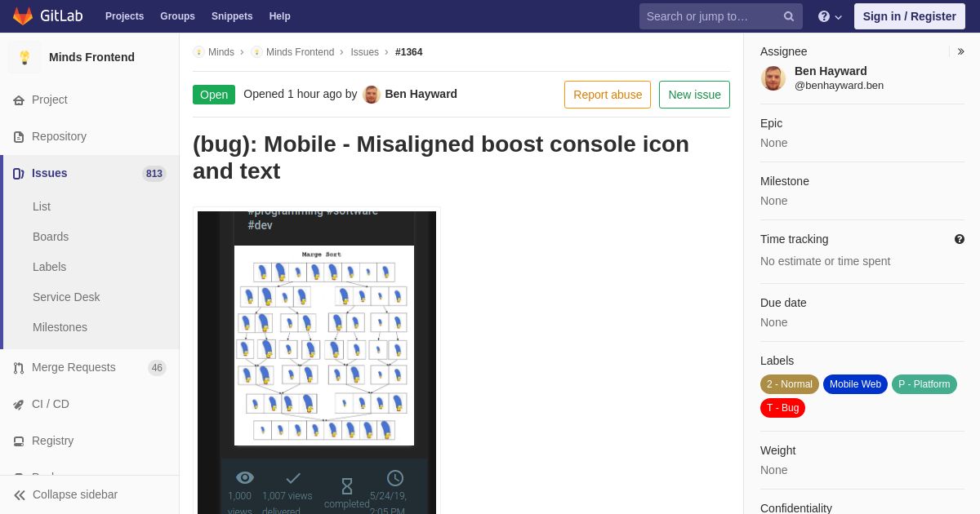Collapse the right sidebar with chevrons
The height and width of the screenshot is (514, 980).
[x=960, y=51]
